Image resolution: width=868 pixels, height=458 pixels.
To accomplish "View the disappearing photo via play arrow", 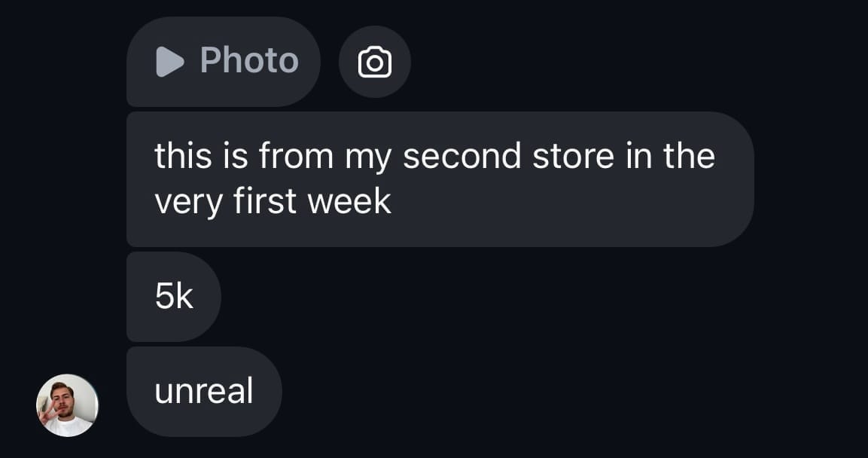I will [x=169, y=62].
